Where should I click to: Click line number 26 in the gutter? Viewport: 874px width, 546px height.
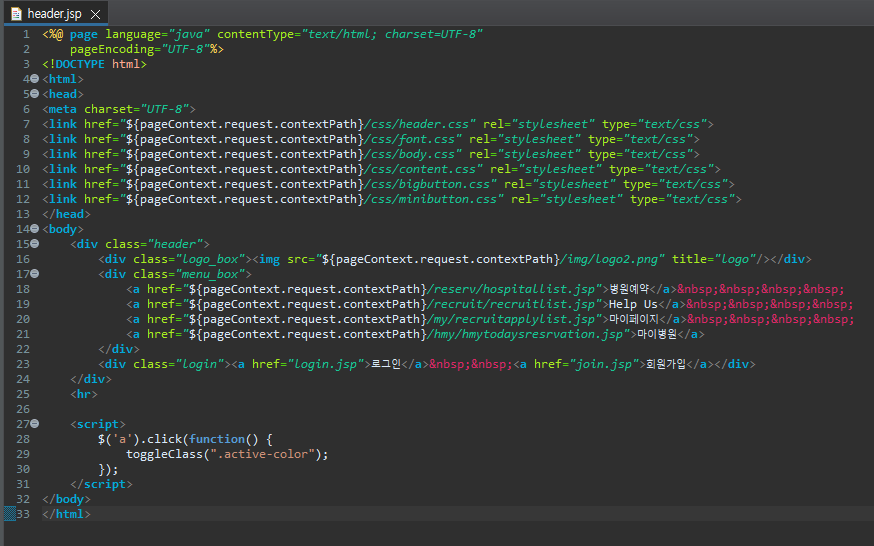pyautogui.click(x=23, y=409)
